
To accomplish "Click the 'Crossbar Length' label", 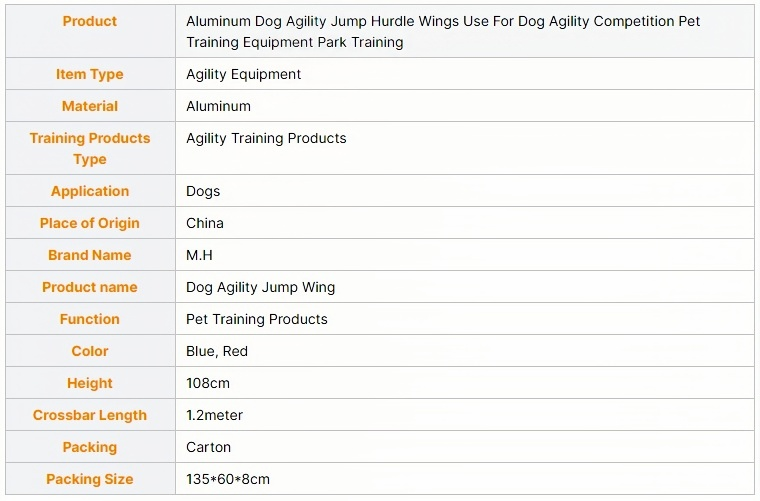I will [90, 415].
